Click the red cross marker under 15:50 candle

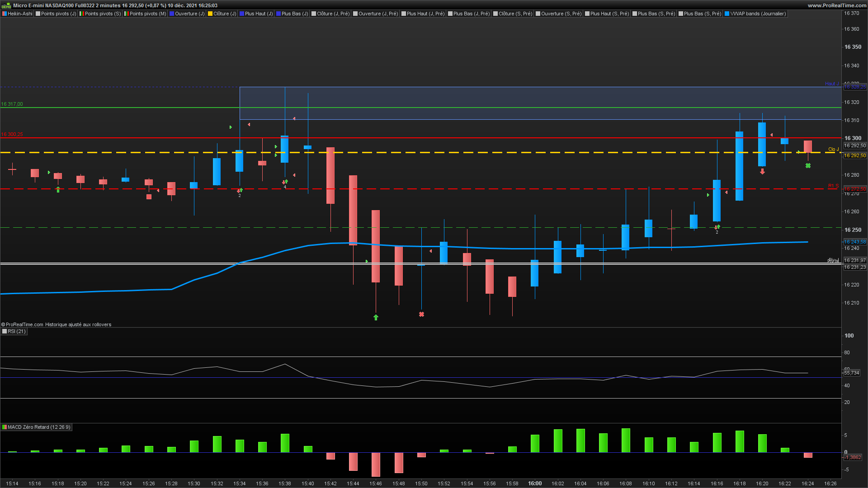[x=421, y=314]
